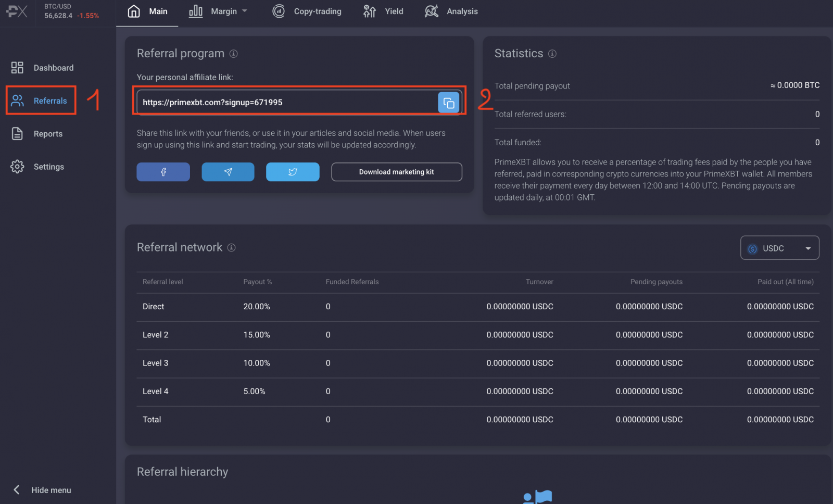This screenshot has height=504, width=833.
Task: Click the Settings gear in sidebar
Action: coord(17,167)
